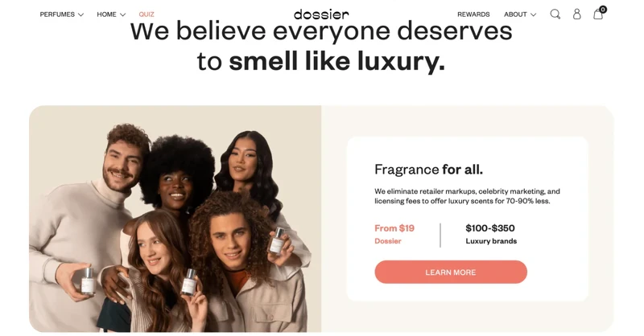
Task: Open the ABOUT menu label
Action: pos(515,14)
